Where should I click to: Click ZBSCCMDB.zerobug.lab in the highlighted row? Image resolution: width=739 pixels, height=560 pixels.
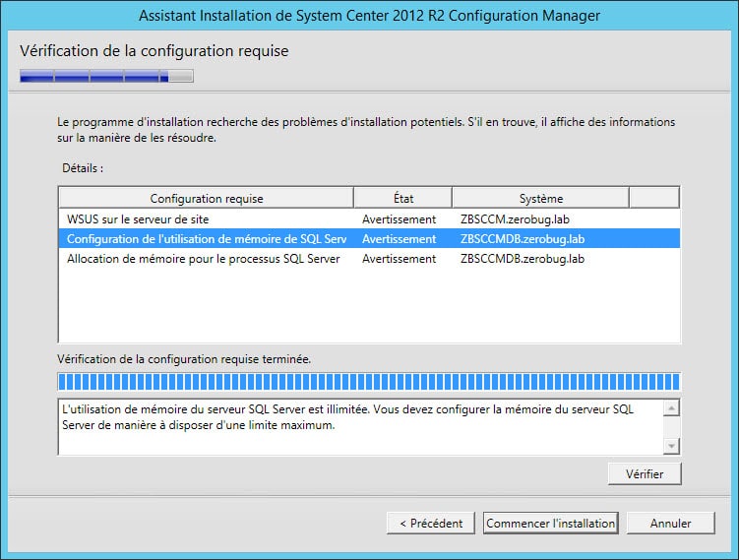[523, 239]
